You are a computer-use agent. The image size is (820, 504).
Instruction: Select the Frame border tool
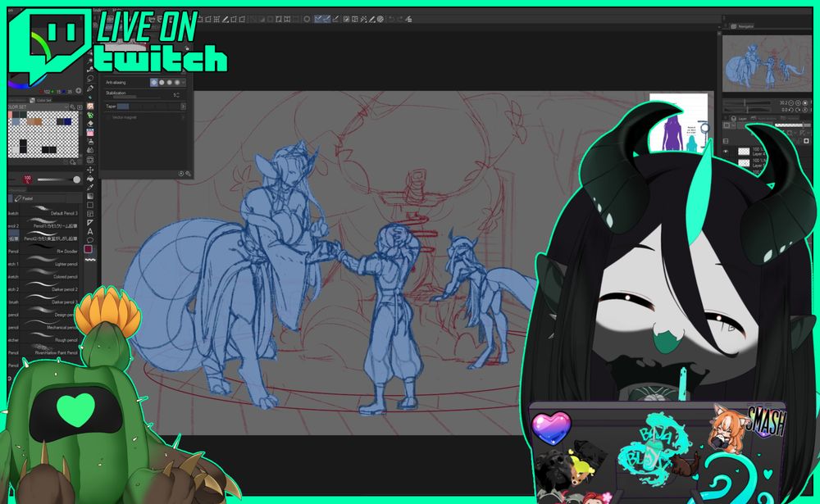pos(90,214)
